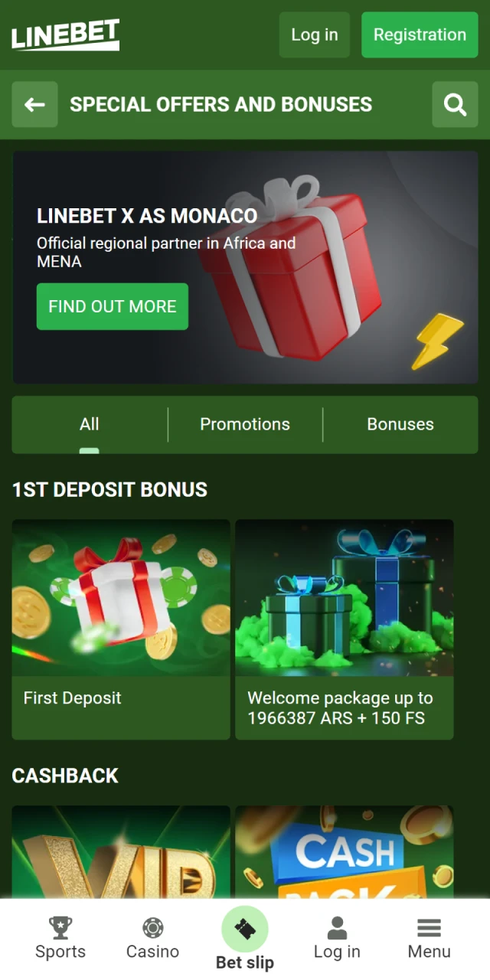Open Casino via chip icon
Image resolution: width=490 pixels, height=980 pixels.
(153, 928)
